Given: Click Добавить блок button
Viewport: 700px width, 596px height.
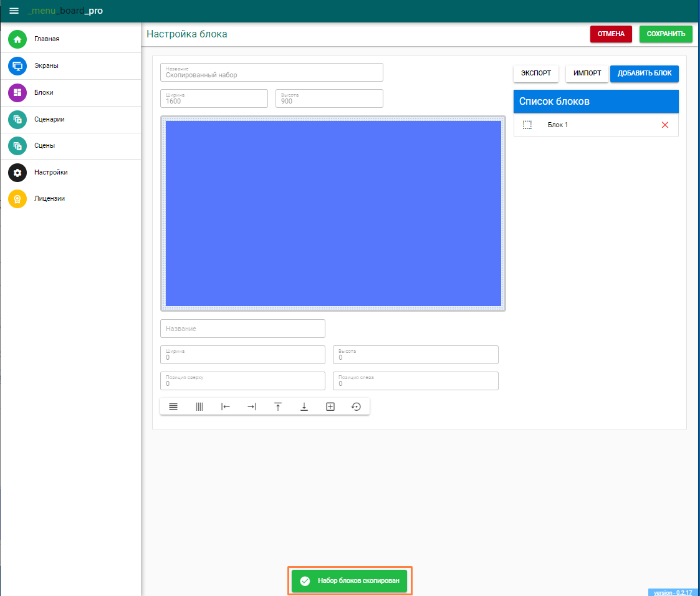Looking at the screenshot, I should [x=644, y=74].
